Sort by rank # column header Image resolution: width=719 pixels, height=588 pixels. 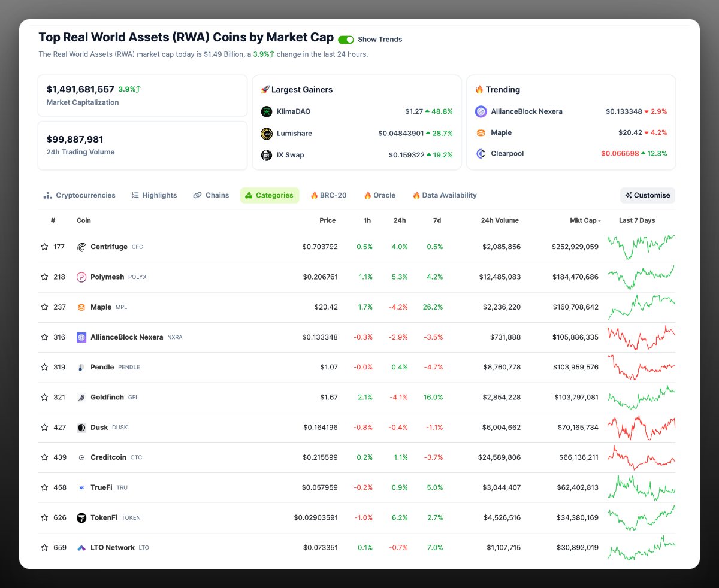[53, 220]
